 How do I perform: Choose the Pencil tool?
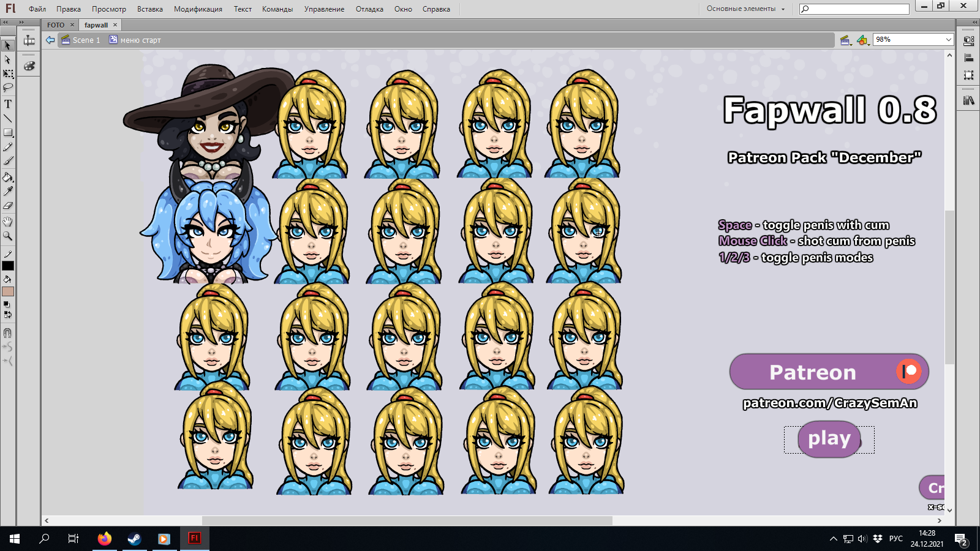tap(7, 147)
